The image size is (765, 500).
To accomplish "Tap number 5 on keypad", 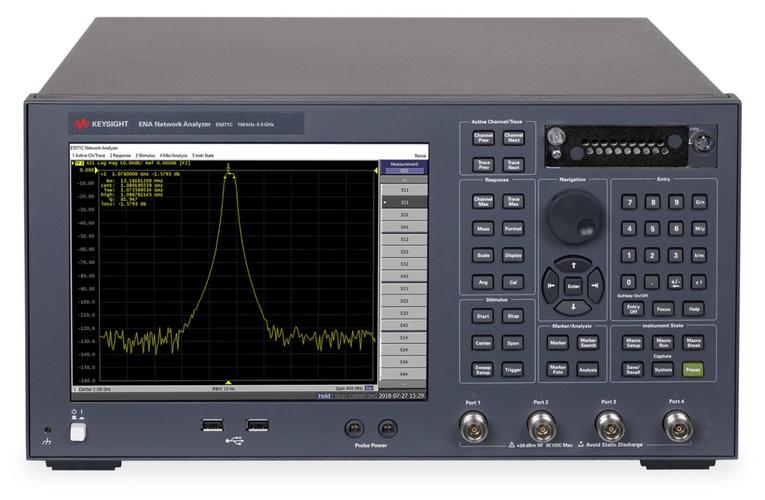I will pos(653,228).
